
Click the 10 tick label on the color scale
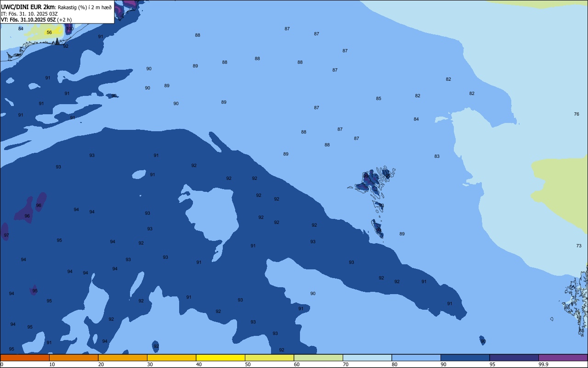point(52,364)
